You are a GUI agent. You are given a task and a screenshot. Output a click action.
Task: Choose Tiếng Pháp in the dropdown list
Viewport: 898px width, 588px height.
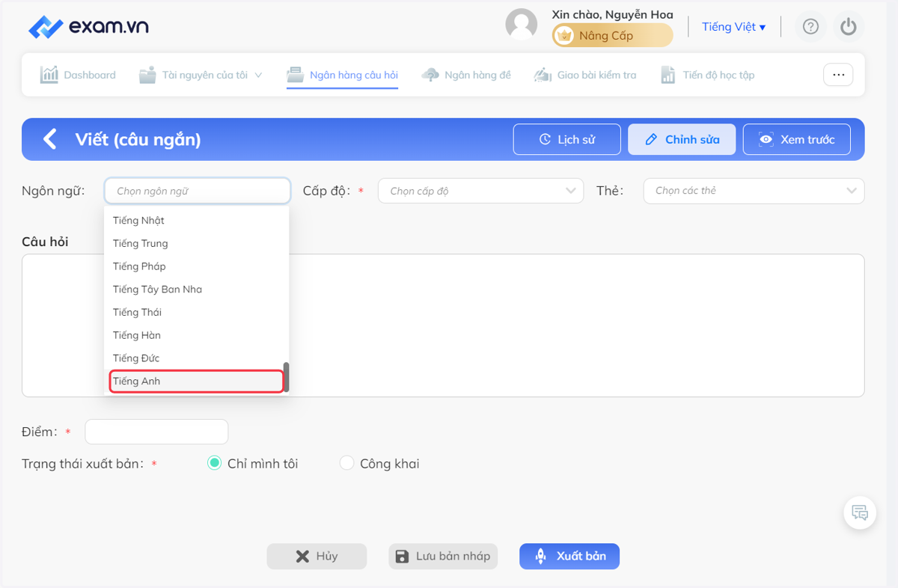click(x=196, y=266)
